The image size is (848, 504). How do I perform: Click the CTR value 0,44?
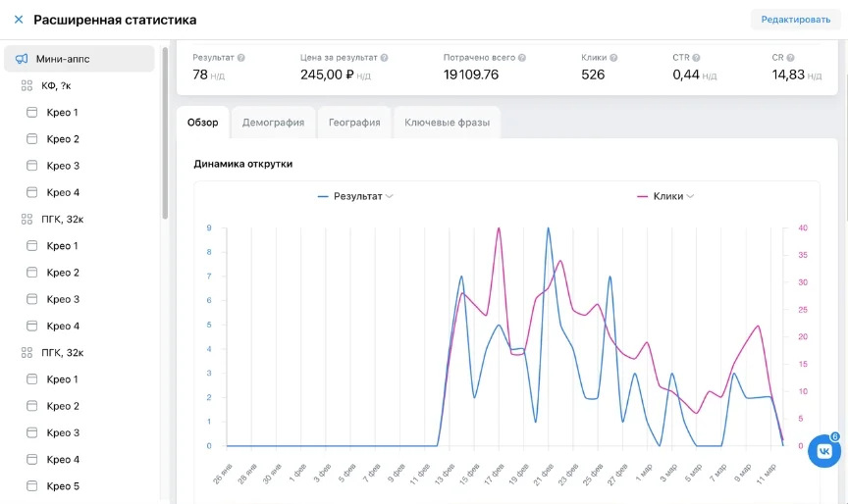click(686, 75)
